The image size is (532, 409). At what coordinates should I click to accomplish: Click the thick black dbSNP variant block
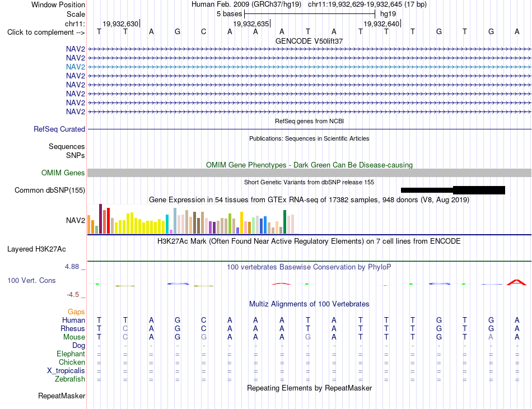coord(479,190)
